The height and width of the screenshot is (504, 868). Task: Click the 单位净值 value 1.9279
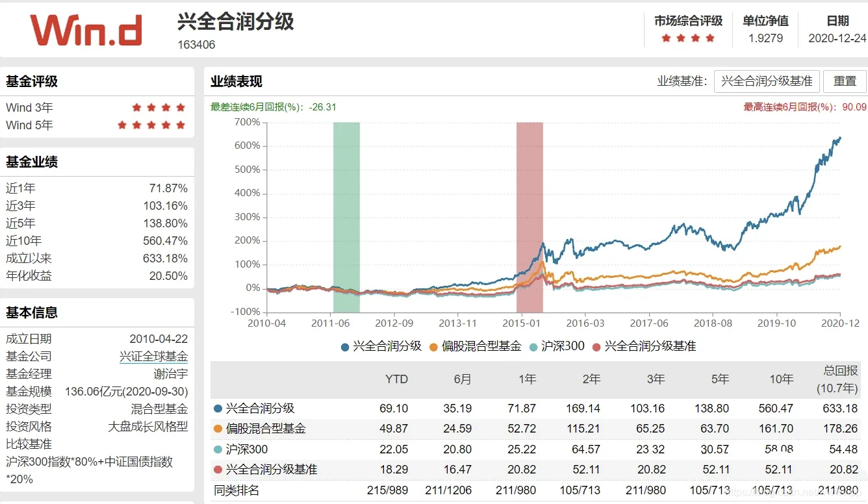coord(765,38)
